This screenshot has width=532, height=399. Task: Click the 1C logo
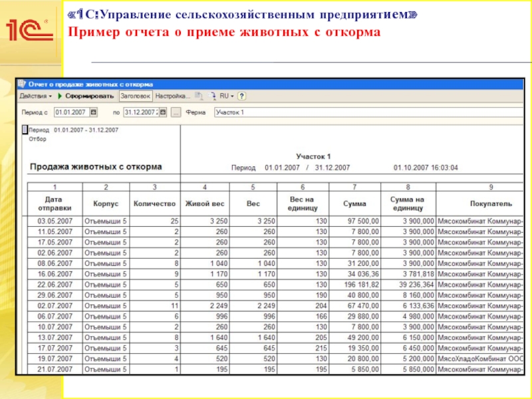click(29, 30)
